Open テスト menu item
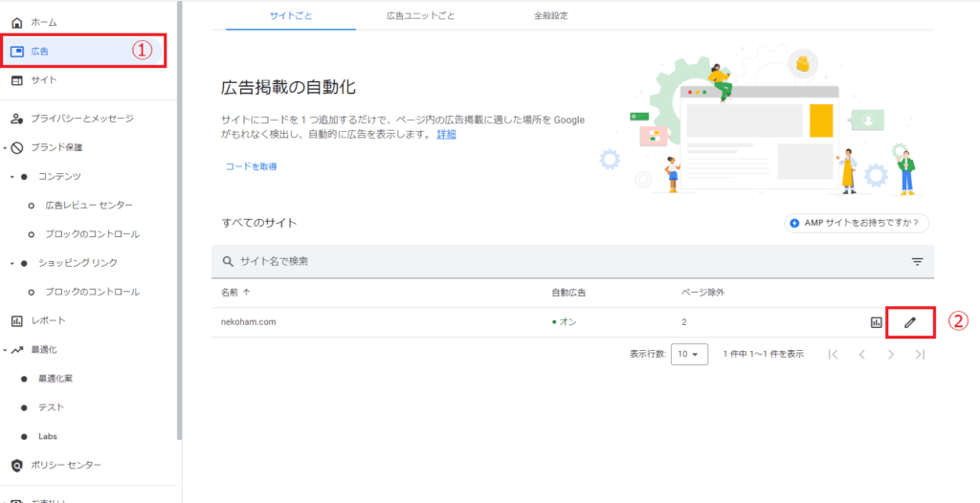 [52, 407]
